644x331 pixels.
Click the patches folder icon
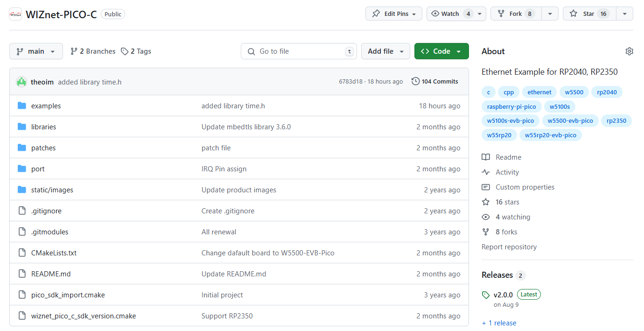tap(21, 148)
